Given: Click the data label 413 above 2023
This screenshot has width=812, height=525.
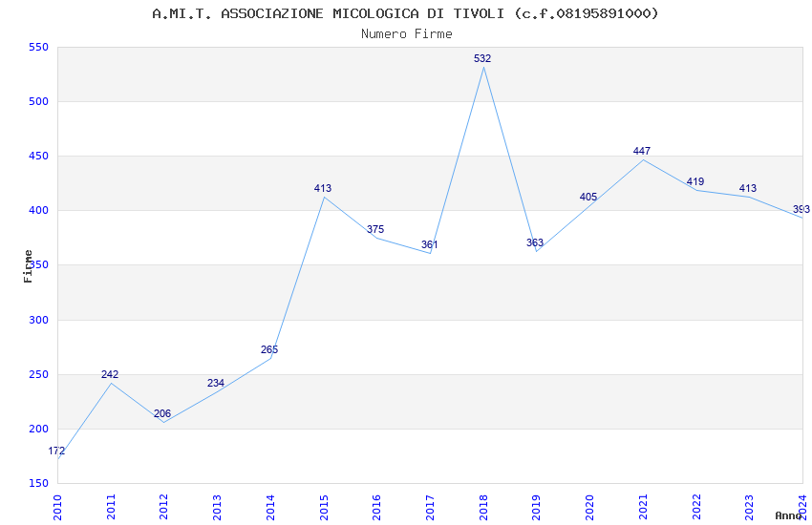Looking at the screenshot, I should tap(748, 188).
